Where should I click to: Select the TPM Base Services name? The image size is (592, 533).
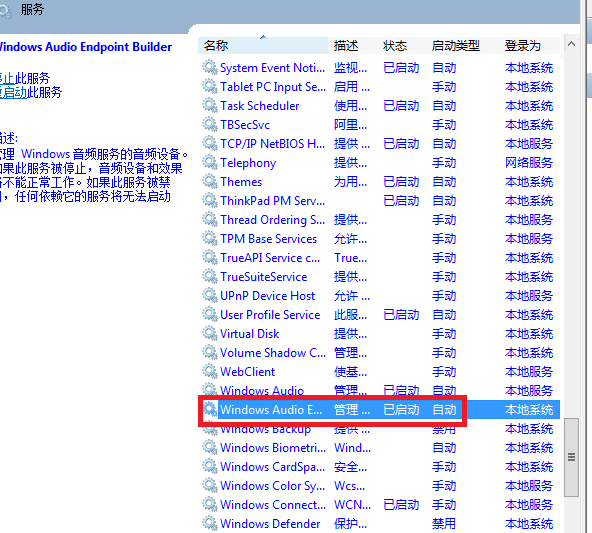[x=268, y=239]
